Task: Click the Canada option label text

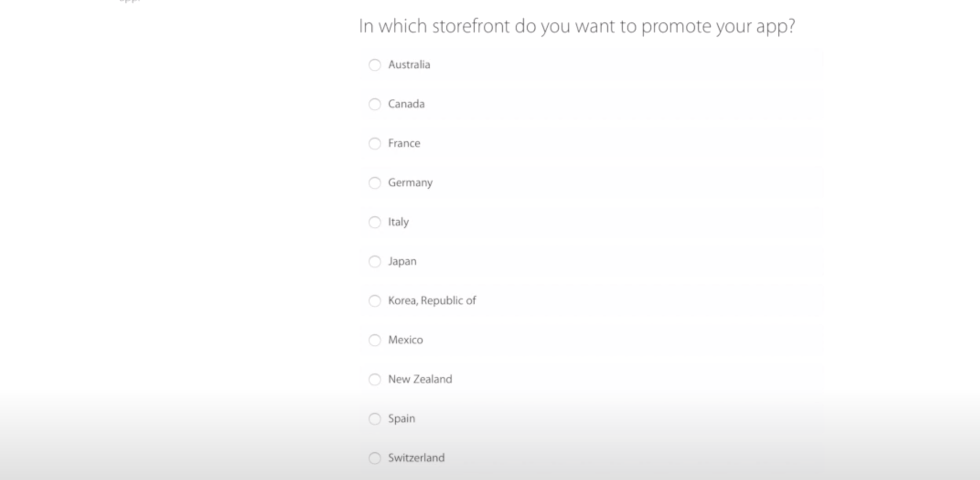Action: [x=406, y=104]
